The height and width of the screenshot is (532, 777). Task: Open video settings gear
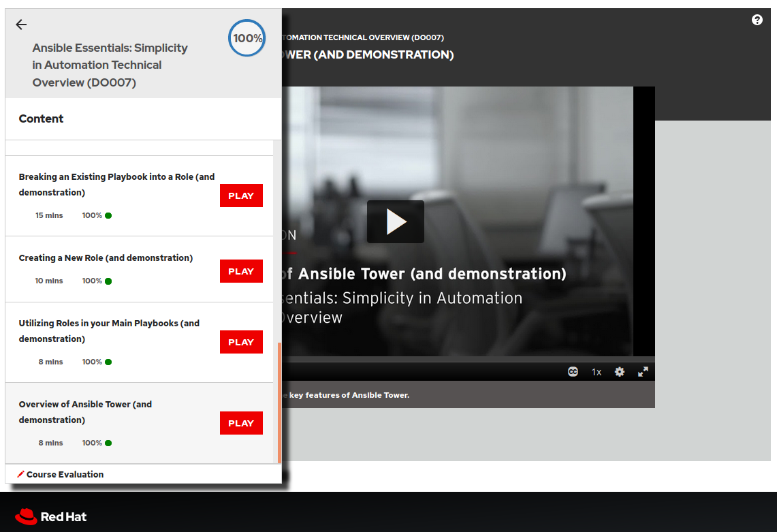(x=620, y=372)
